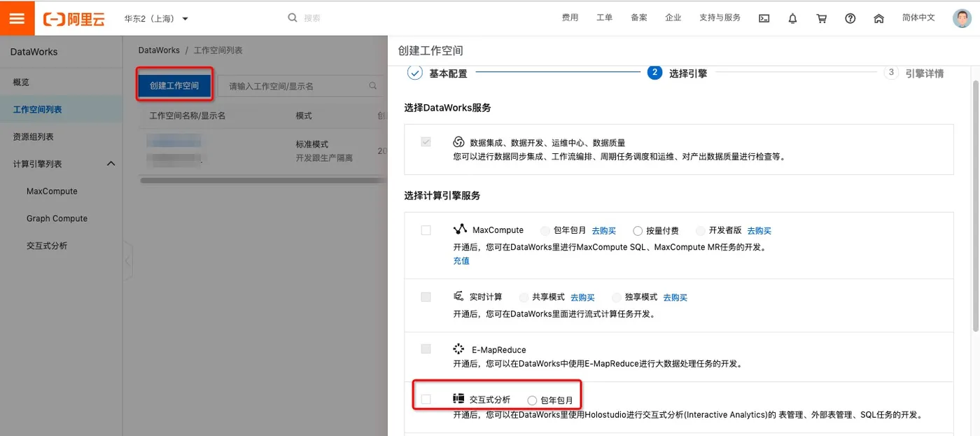Check the E-MapReduce engine checkbox
Screen dimensions: 980x436
(426, 349)
